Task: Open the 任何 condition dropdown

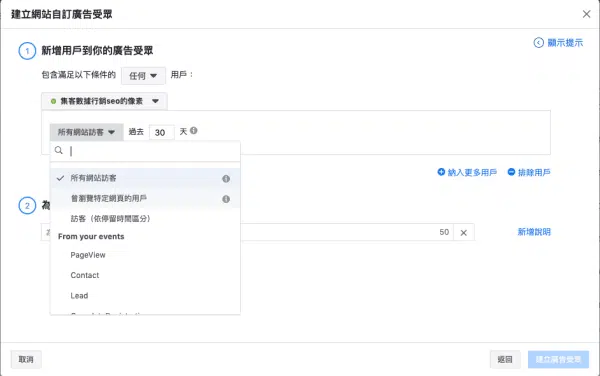Action: click(x=143, y=76)
